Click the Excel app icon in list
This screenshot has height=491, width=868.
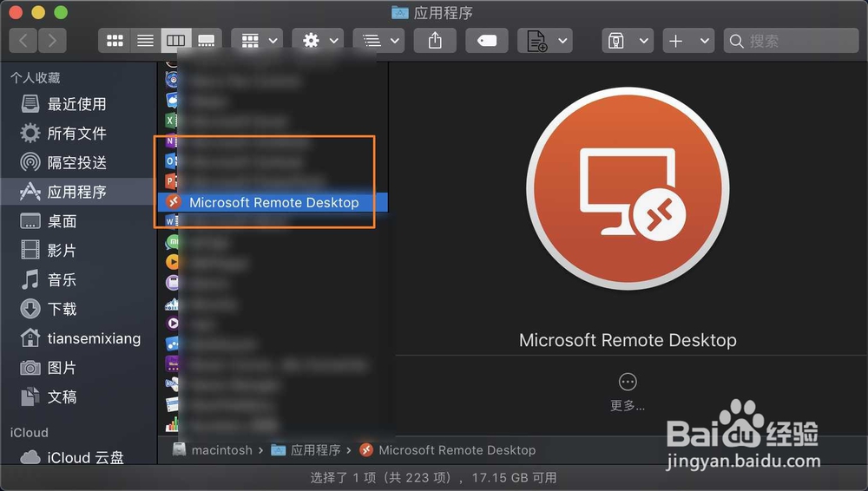point(171,121)
